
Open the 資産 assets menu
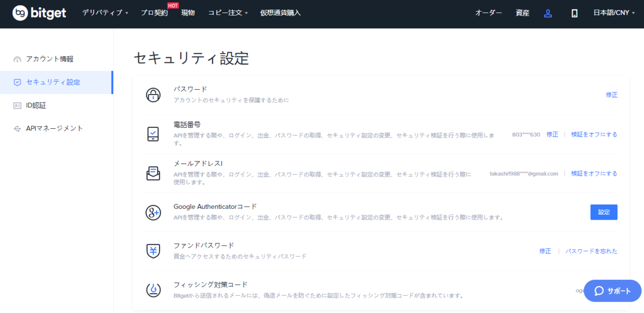point(522,13)
